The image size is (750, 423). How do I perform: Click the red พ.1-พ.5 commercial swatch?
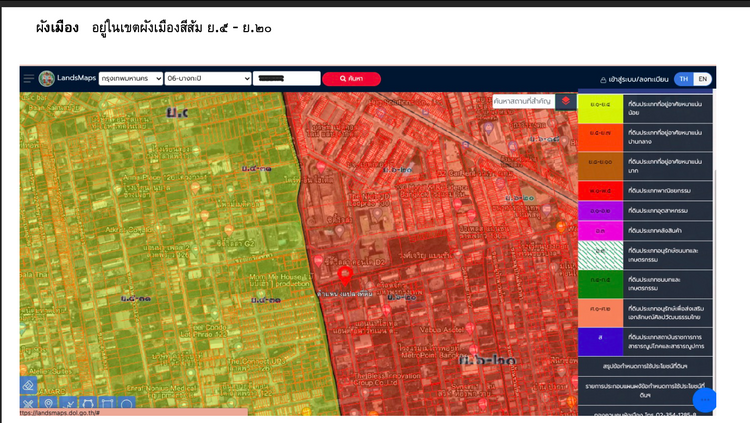[x=600, y=190]
